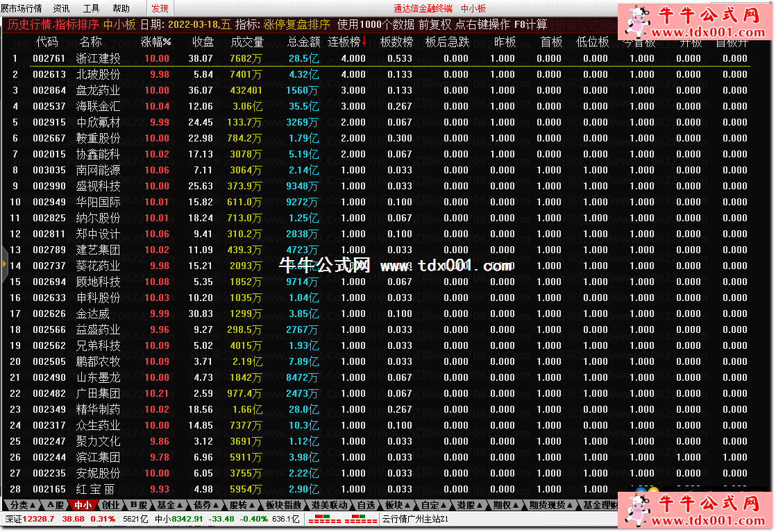Select the 浙江建投 stock row
776x532 pixels.
tap(98, 58)
